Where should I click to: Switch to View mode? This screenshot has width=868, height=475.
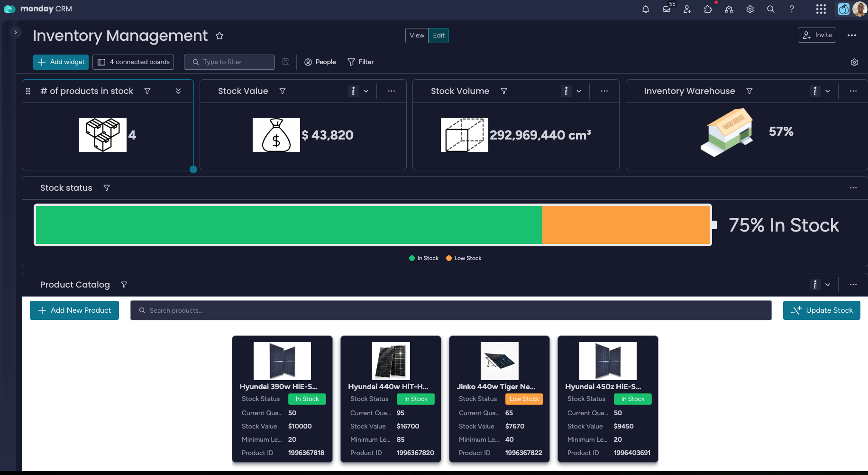[x=417, y=36]
